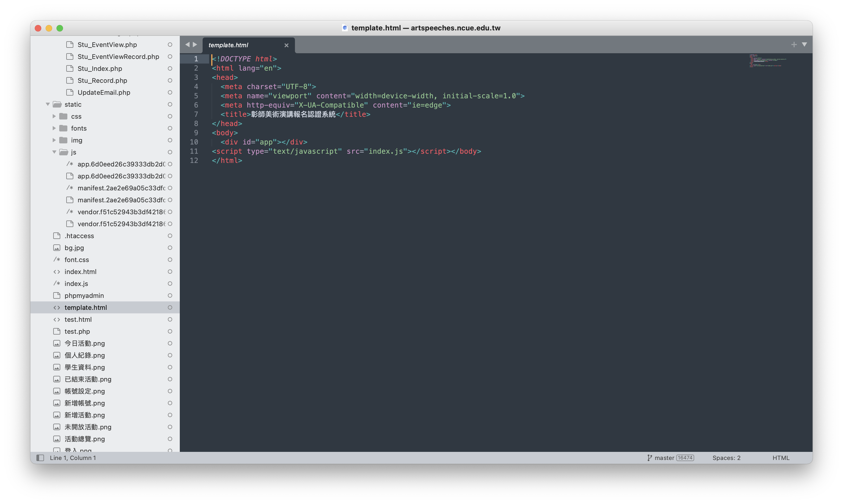Open 已結束活動.png image
843x504 pixels.
pyautogui.click(x=88, y=379)
